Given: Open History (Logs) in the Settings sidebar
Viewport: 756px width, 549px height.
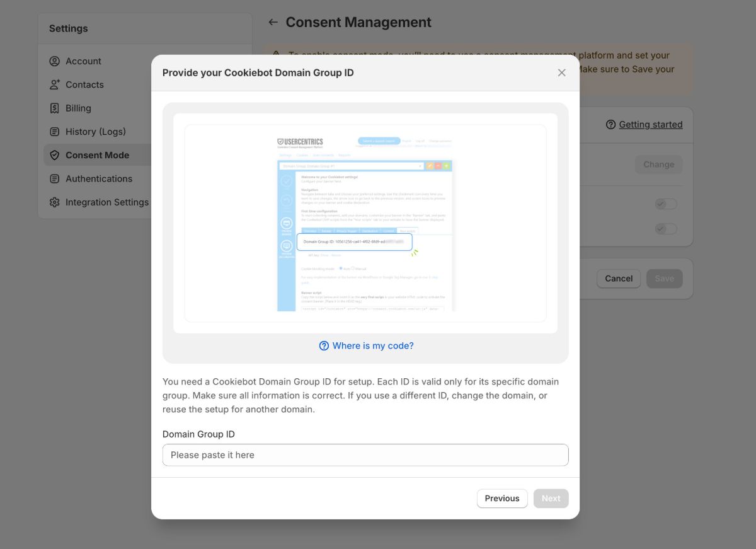Looking at the screenshot, I should (96, 132).
